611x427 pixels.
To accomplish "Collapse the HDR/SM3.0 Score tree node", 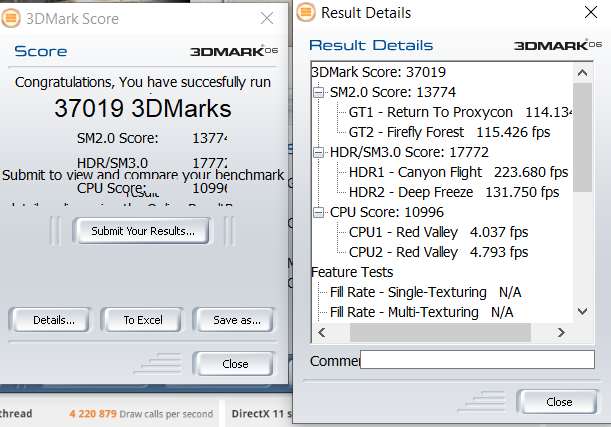I will [x=318, y=152].
